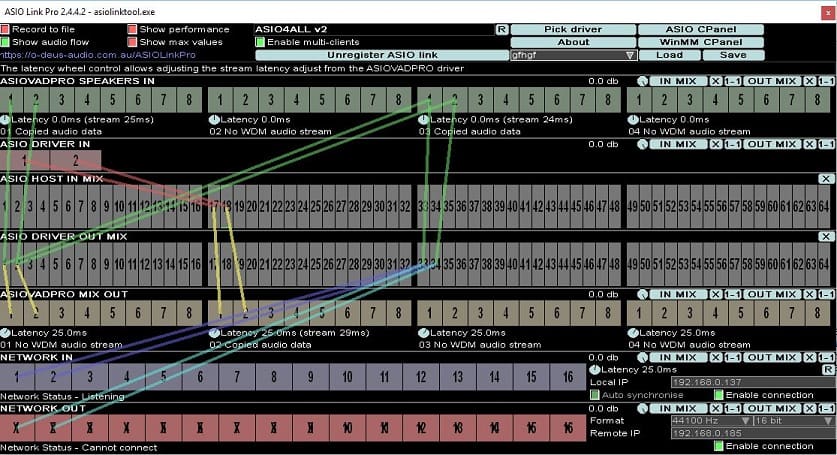Open the o-deus-audio.com.au ASIOLinkPro link
This screenshot has height=455, width=837.
point(98,55)
